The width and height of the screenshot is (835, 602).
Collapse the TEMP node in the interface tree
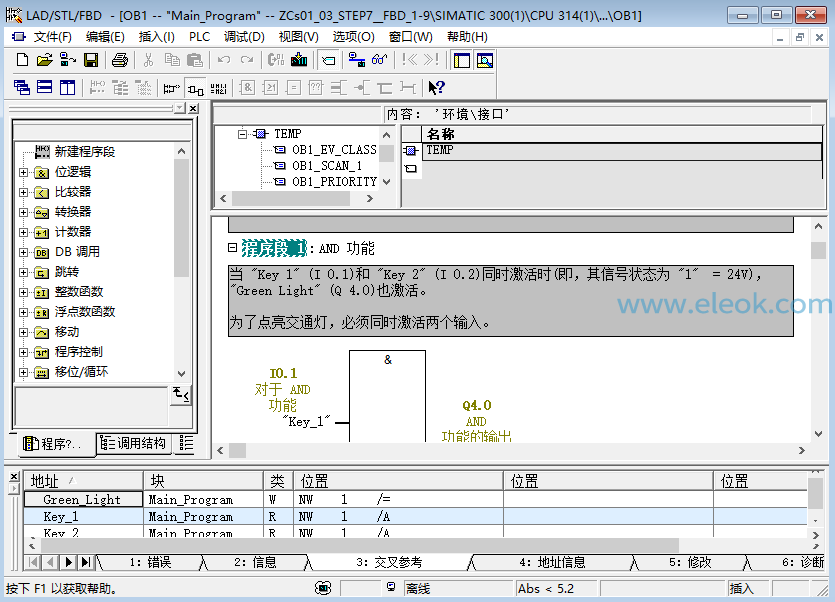[x=242, y=134]
